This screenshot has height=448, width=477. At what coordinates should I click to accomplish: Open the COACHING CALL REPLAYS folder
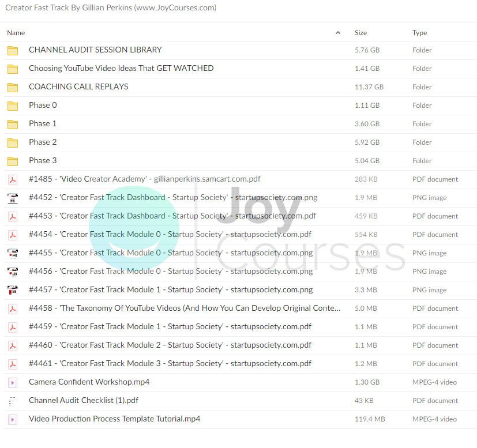(78, 86)
